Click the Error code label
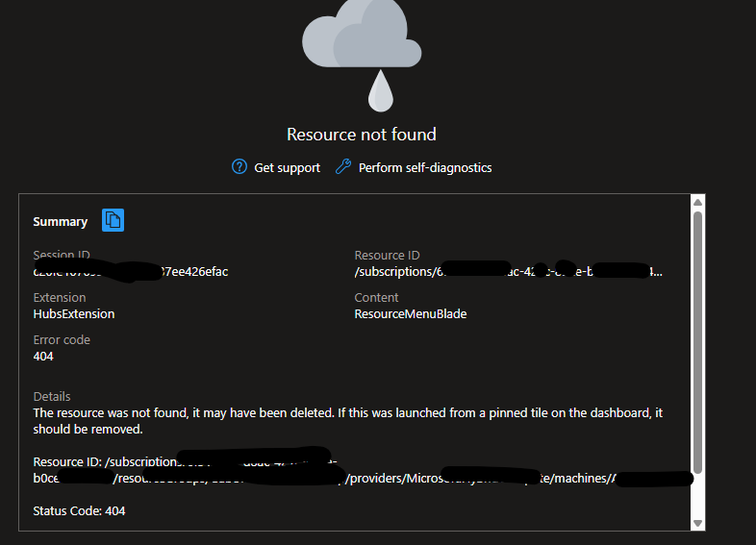The width and height of the screenshot is (756, 545). pos(62,339)
